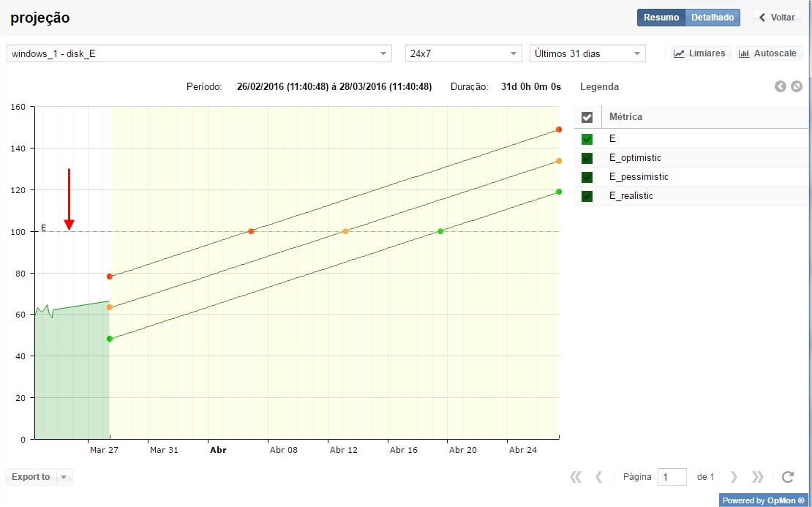Toggle the select-all Métrica header checkbox
The width and height of the screenshot is (812, 507).
tap(587, 117)
